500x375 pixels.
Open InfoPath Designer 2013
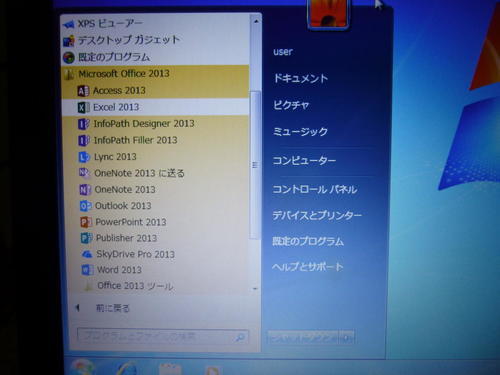155,124
